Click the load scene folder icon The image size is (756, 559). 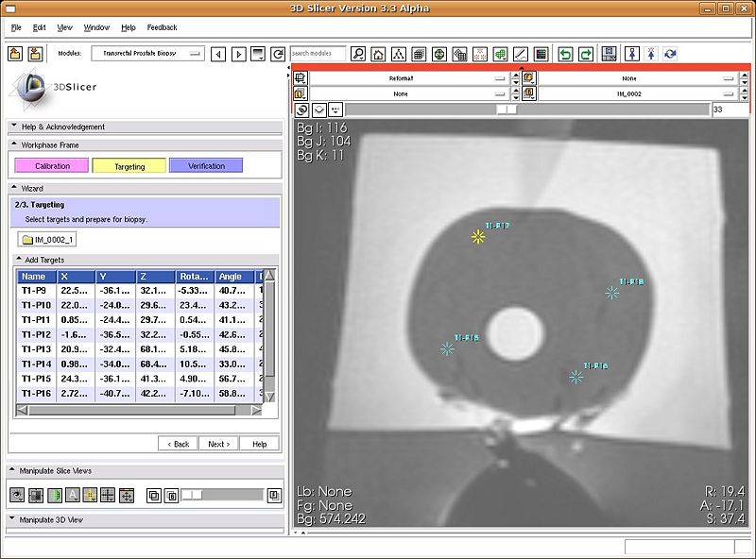pos(16,54)
